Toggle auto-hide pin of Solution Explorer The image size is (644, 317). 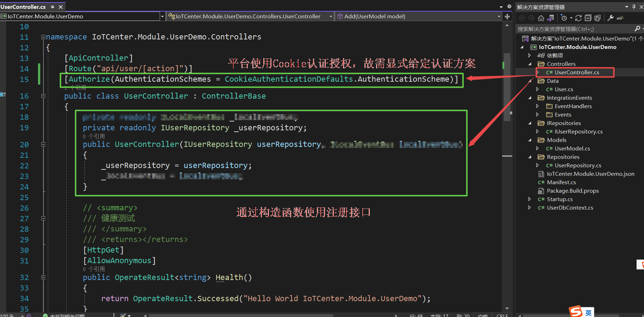coord(634,7)
